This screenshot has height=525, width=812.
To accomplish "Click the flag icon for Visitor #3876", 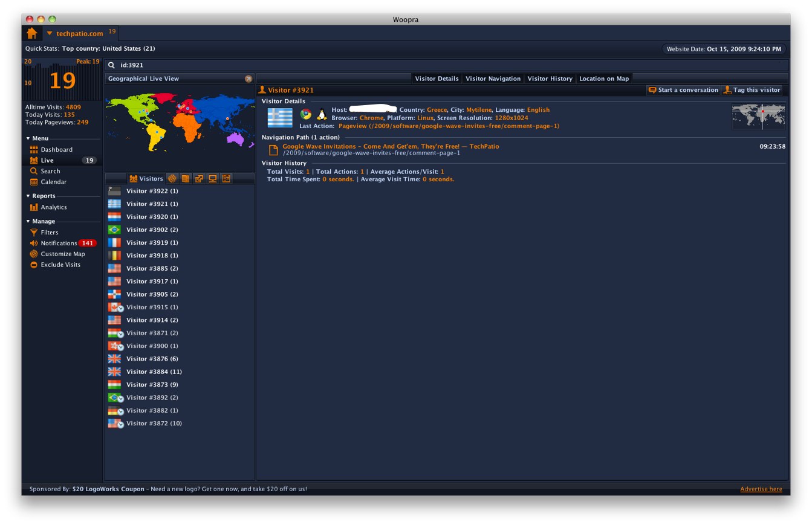I will [x=114, y=359].
